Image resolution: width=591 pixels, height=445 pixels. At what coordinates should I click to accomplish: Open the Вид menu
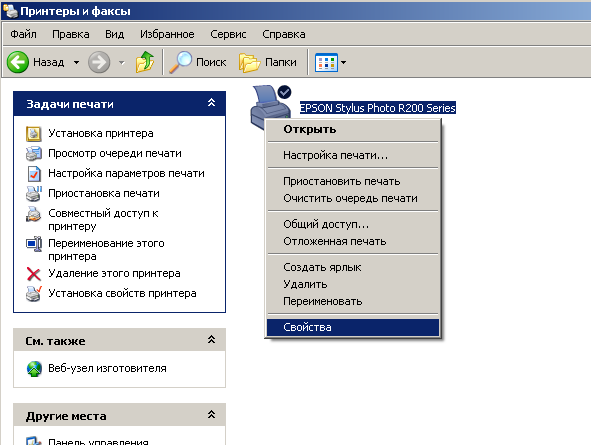(x=115, y=34)
